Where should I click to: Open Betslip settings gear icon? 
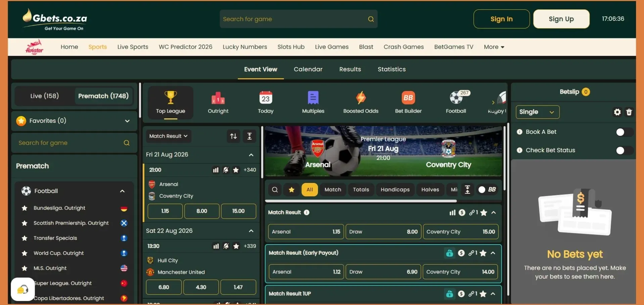click(x=617, y=112)
